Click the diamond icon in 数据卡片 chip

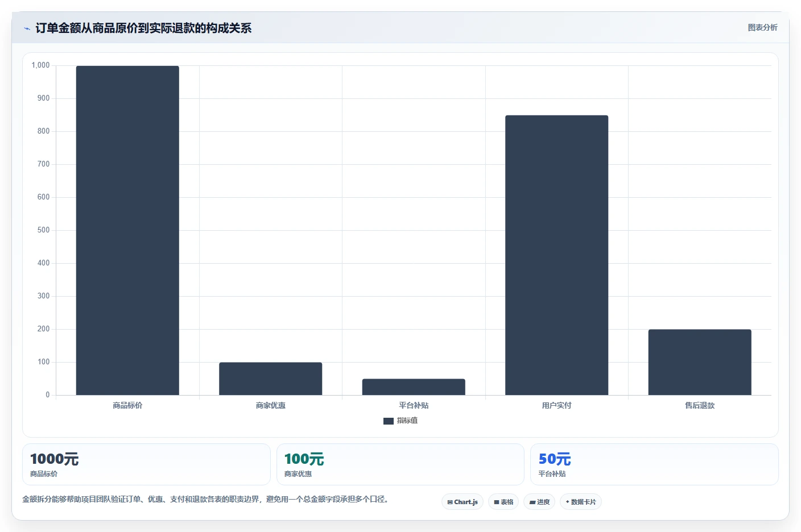[x=567, y=502]
